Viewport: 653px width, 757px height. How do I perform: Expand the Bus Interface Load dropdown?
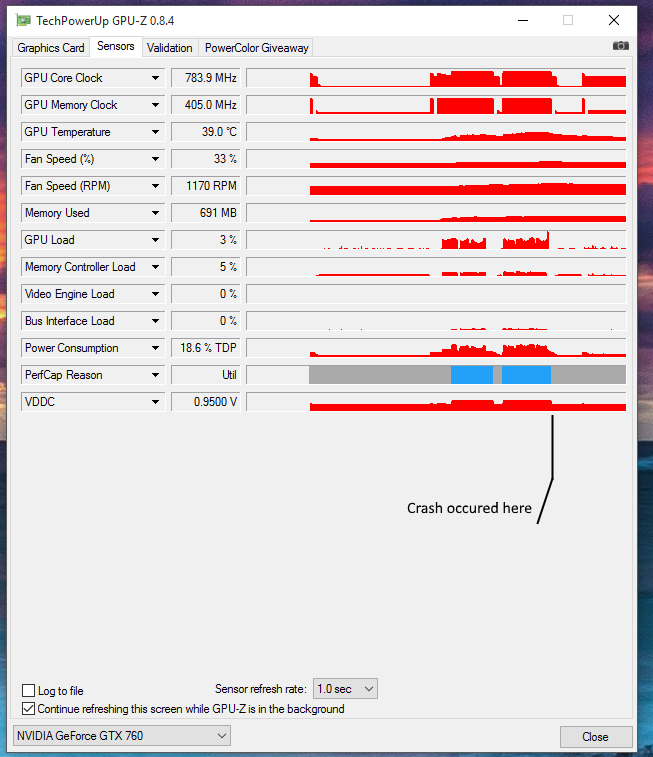click(x=155, y=321)
